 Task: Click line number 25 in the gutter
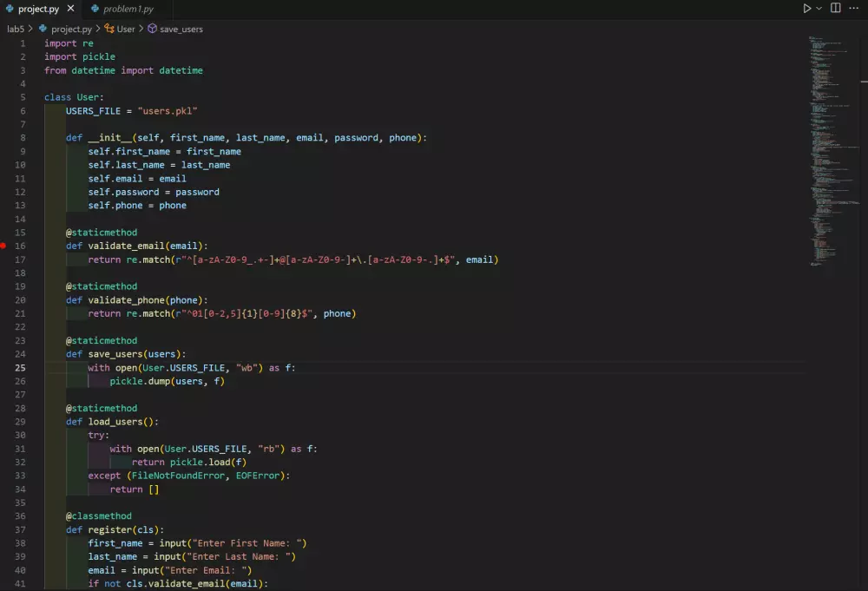(x=20, y=368)
